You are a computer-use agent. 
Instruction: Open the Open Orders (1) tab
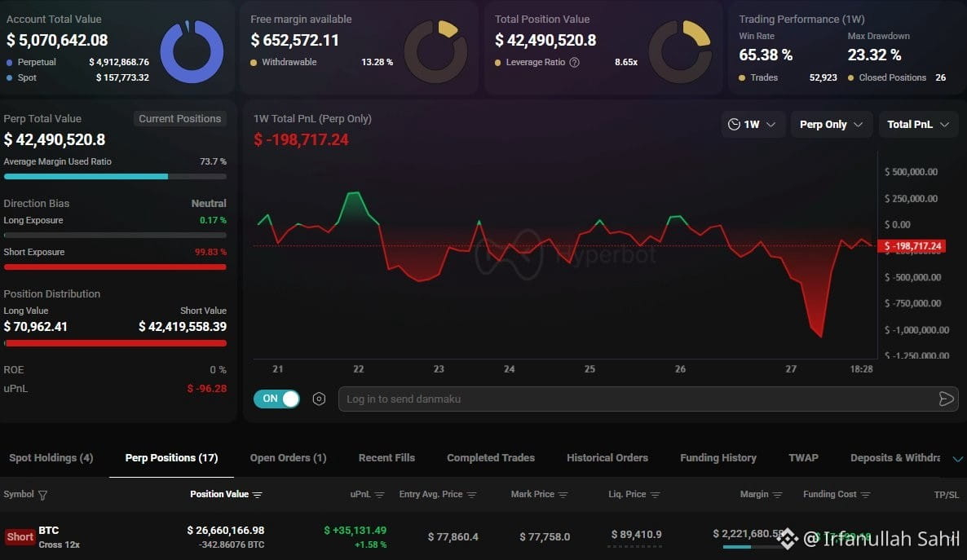pos(288,457)
